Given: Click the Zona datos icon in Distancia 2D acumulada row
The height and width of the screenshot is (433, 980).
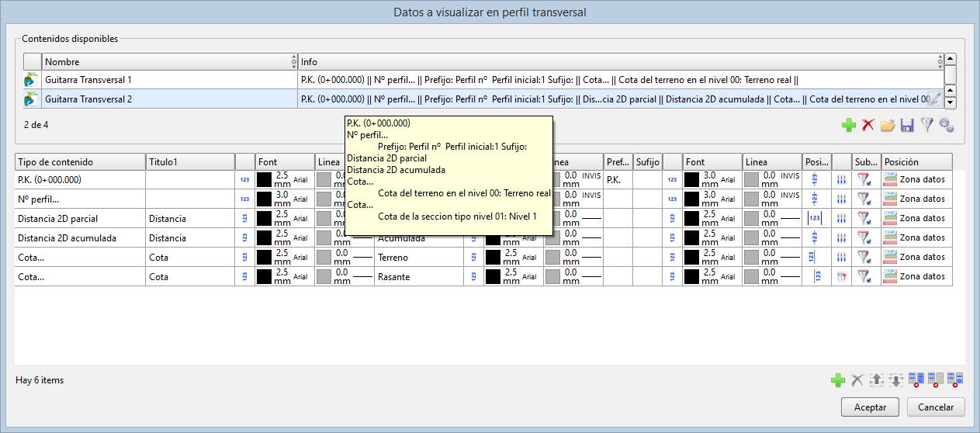Looking at the screenshot, I should click(890, 237).
